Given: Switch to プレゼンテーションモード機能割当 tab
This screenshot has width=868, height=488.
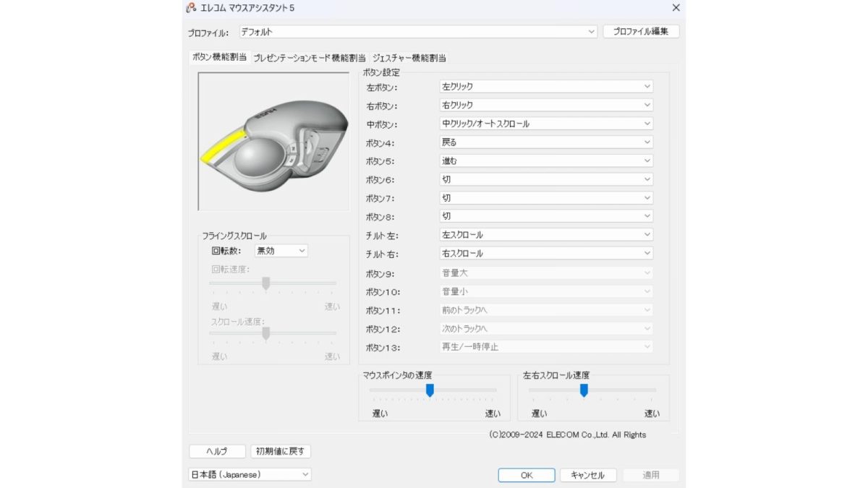Looking at the screenshot, I should tap(309, 58).
